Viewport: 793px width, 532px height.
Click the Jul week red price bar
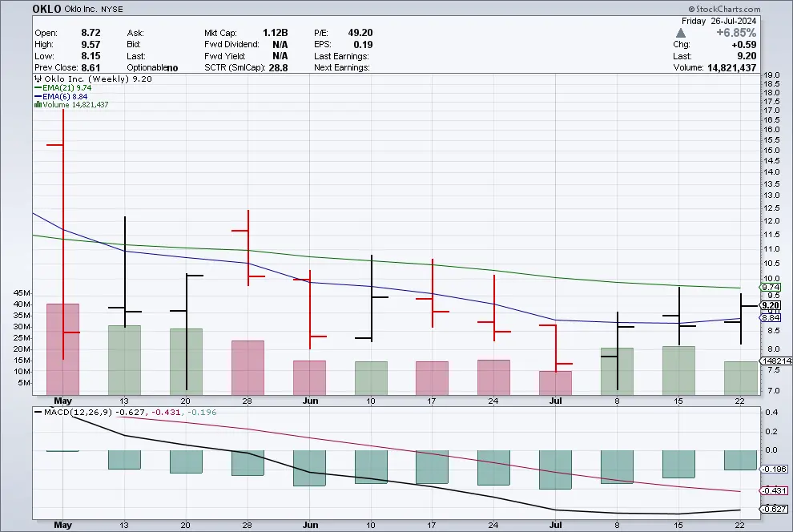556,348
